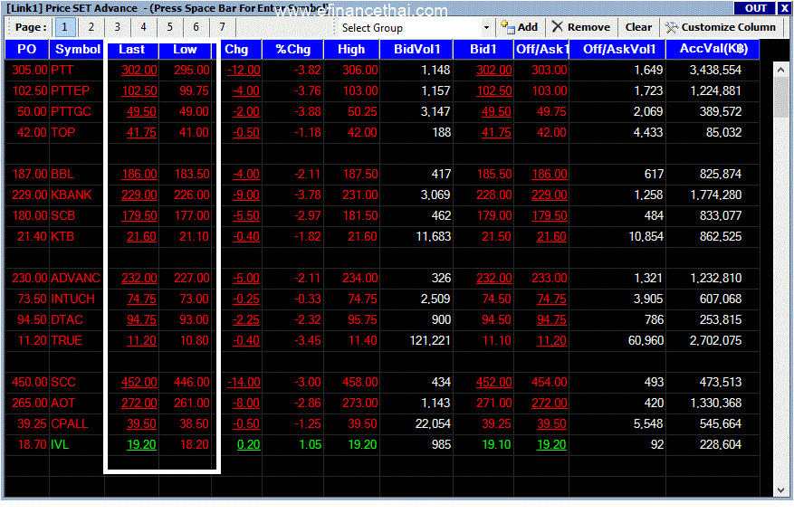Open Customize Column settings
This screenshot has width=794, height=532.
[720, 27]
